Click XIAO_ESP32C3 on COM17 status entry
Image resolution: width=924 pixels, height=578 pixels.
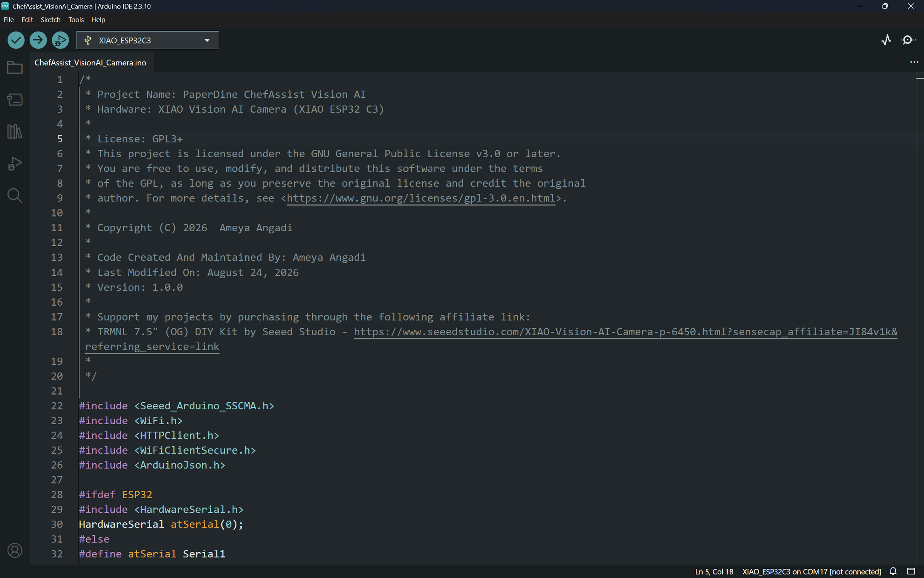point(812,571)
